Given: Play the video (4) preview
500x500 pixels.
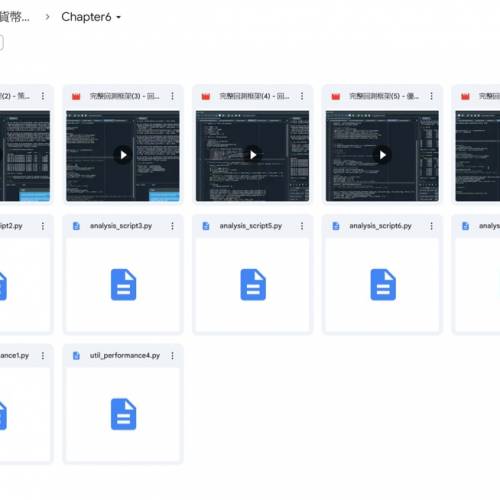Looking at the screenshot, I should click(x=252, y=156).
